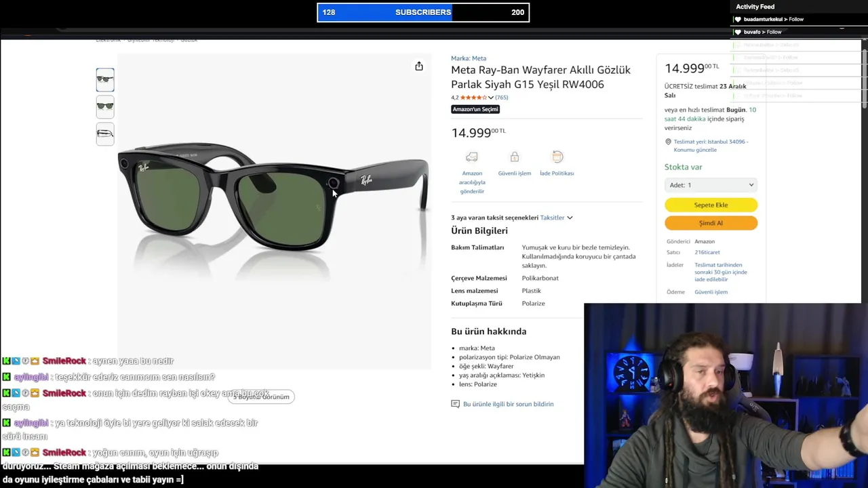Viewport: 868px width, 488px height.
Task: Open Bu ürünle ilgili bir sorun bildirin
Action: [508, 404]
